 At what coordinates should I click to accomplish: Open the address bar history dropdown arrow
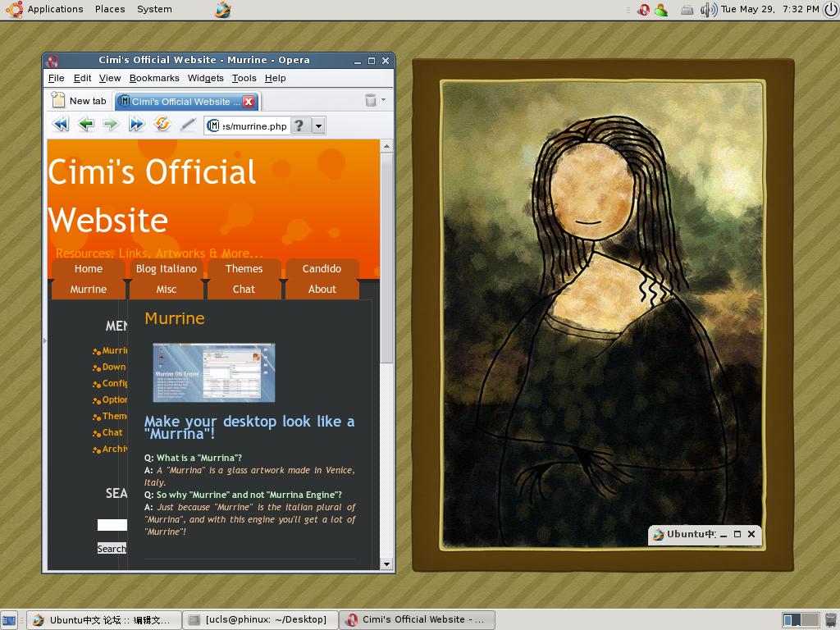319,126
